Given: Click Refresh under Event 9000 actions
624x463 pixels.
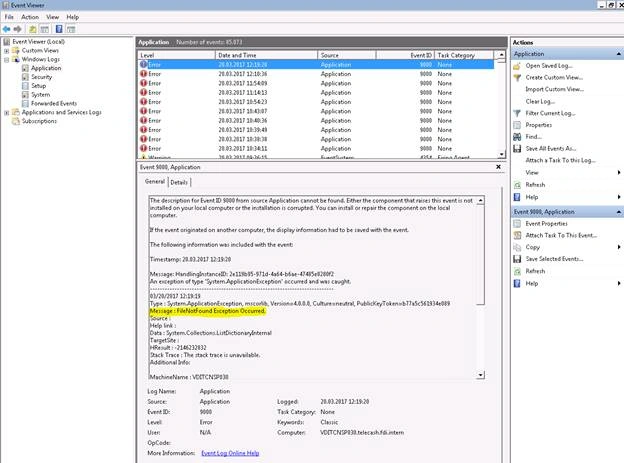Looking at the screenshot, I should [x=535, y=271].
